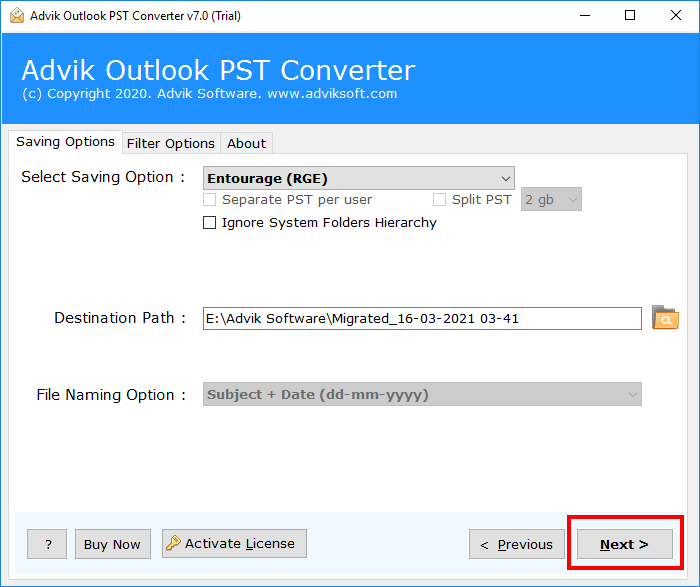
Task: Click the Advik envelope app icon in the title bar
Action: tap(17, 16)
